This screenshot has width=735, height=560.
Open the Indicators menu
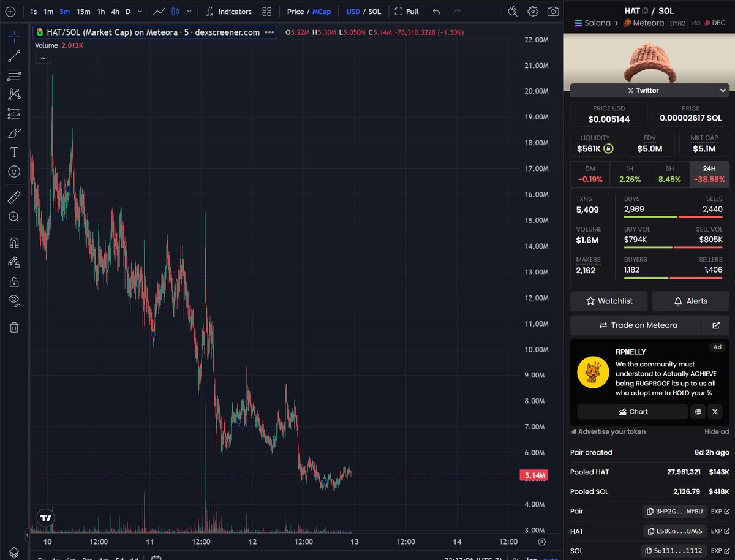(x=228, y=12)
